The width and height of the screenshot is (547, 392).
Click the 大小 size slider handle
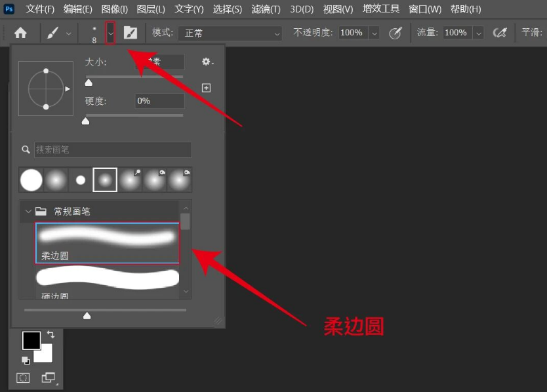[x=89, y=83]
